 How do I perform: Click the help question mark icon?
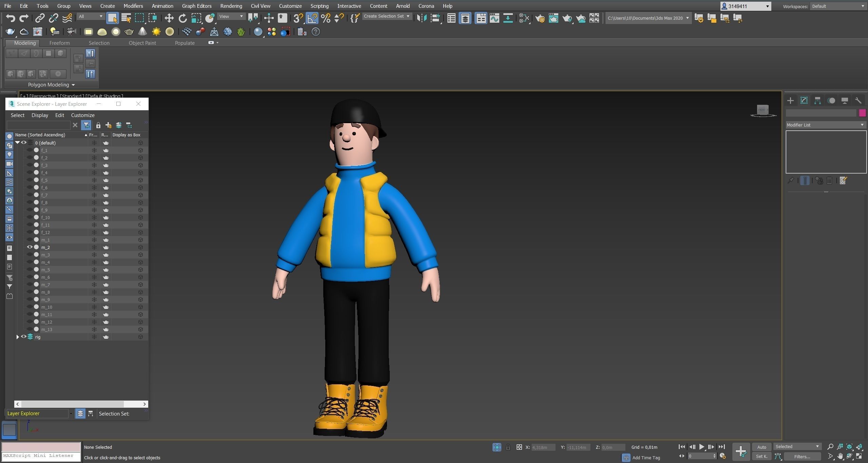315,32
